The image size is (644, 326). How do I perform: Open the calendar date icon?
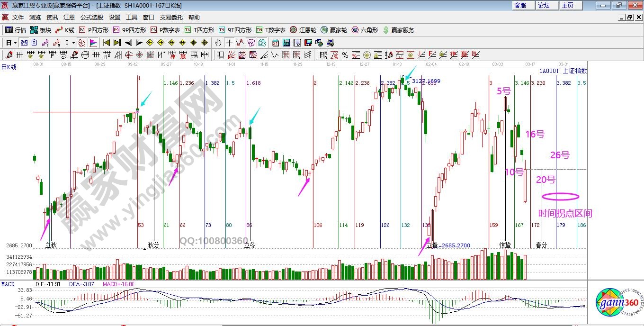coord(275,43)
